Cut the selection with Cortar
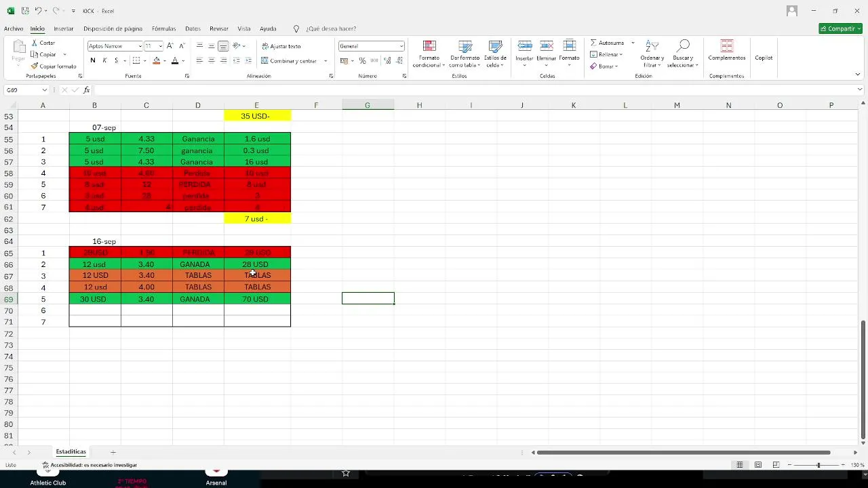 click(x=42, y=43)
